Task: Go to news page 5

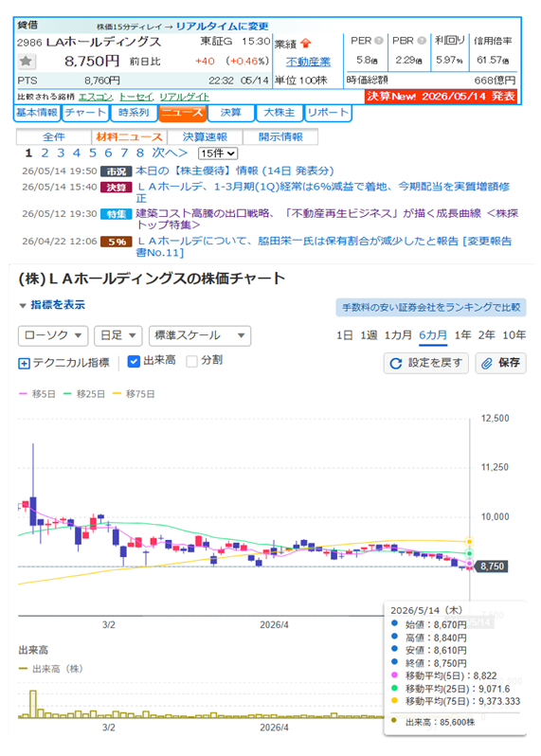Action: (93, 153)
